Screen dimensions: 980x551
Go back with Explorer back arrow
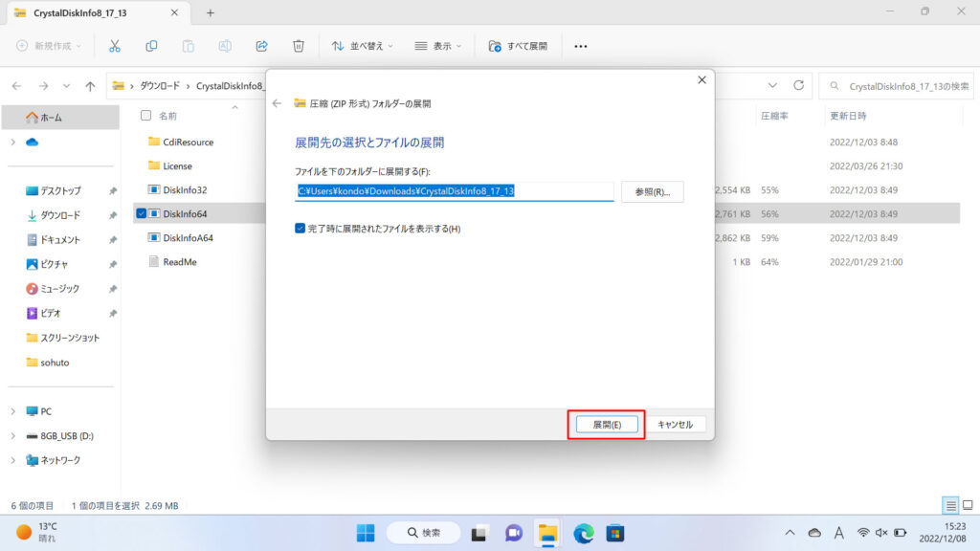17,85
